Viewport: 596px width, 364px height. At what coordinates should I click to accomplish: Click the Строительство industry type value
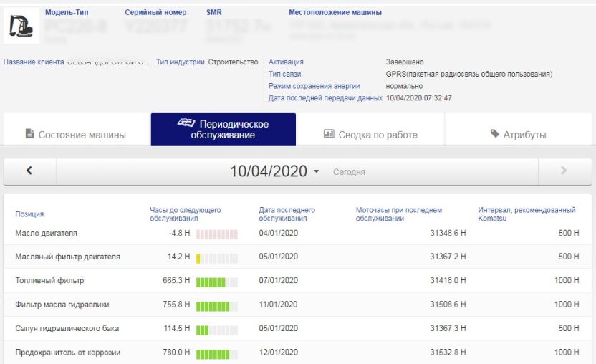coord(233,62)
